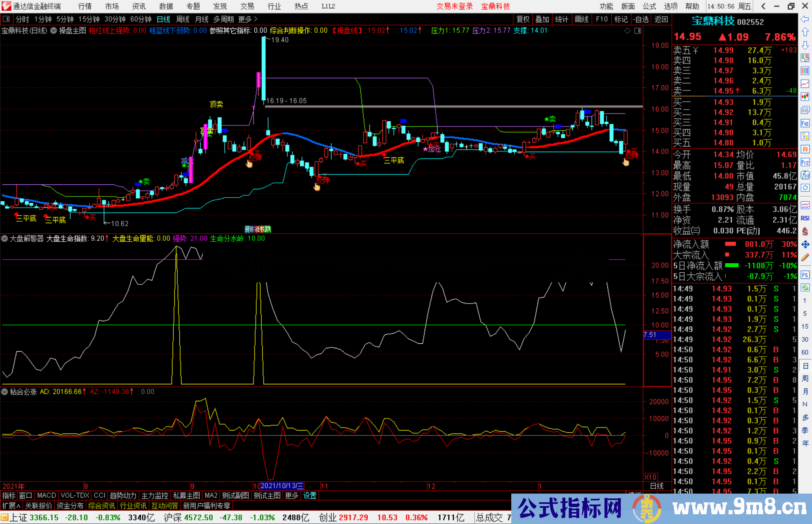This screenshot has width=812, height=524.
Task: Open the F12 sidebar icon
Action: (x=805, y=162)
